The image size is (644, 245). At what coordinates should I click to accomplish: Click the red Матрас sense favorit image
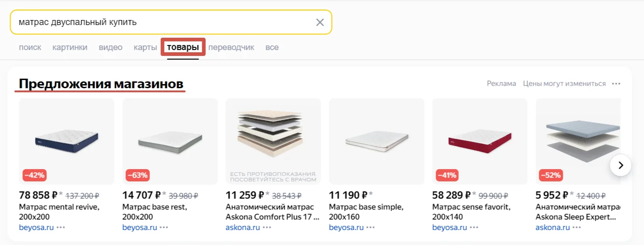point(480,141)
